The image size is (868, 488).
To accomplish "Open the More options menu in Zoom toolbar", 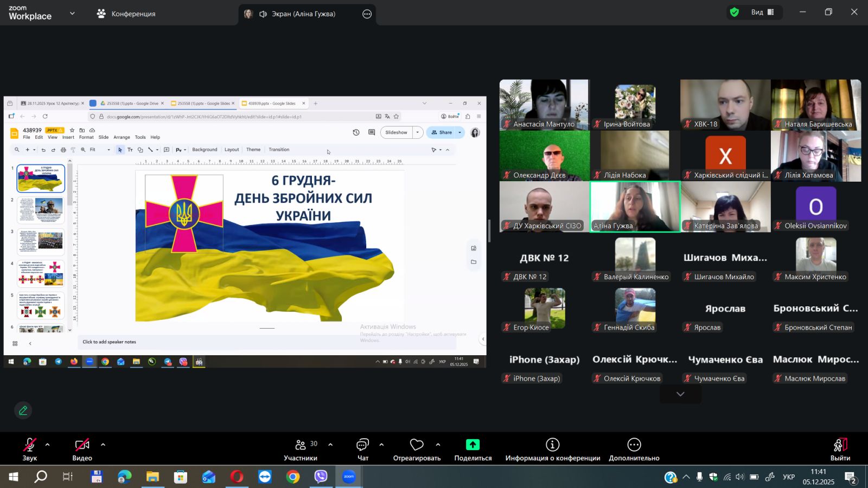I will (634, 450).
